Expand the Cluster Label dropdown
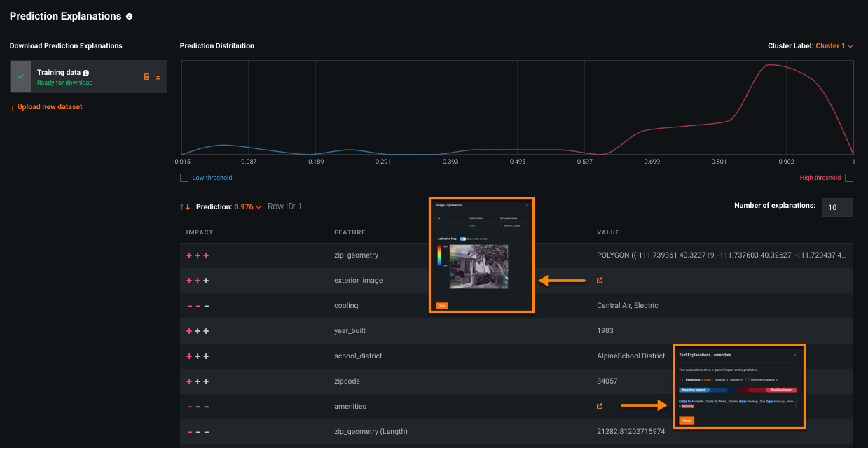Viewport: 868px width, 457px height. [834, 46]
